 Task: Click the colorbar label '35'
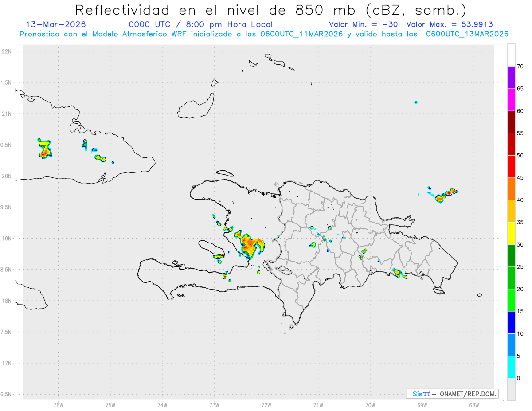[520, 222]
